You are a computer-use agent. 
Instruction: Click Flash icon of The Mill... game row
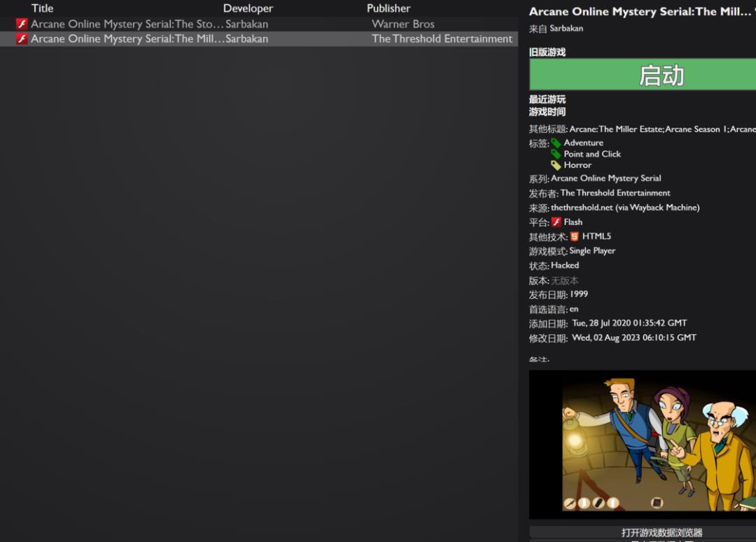22,39
